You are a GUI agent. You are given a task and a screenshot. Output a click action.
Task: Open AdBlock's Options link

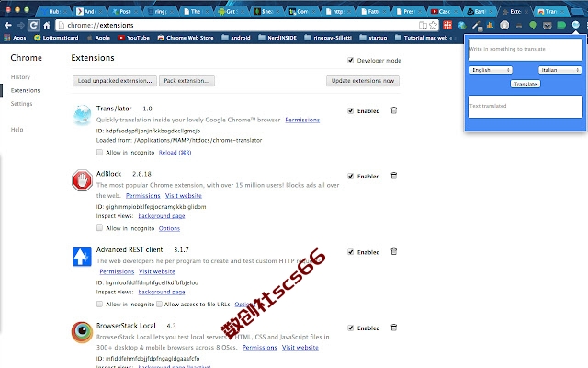pos(169,228)
